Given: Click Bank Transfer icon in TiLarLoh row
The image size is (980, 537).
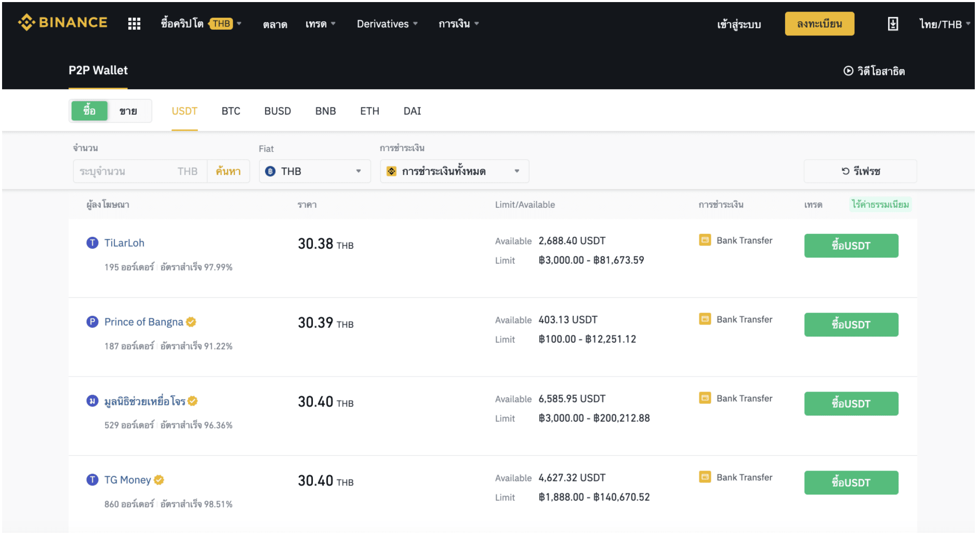Looking at the screenshot, I should pos(705,240).
